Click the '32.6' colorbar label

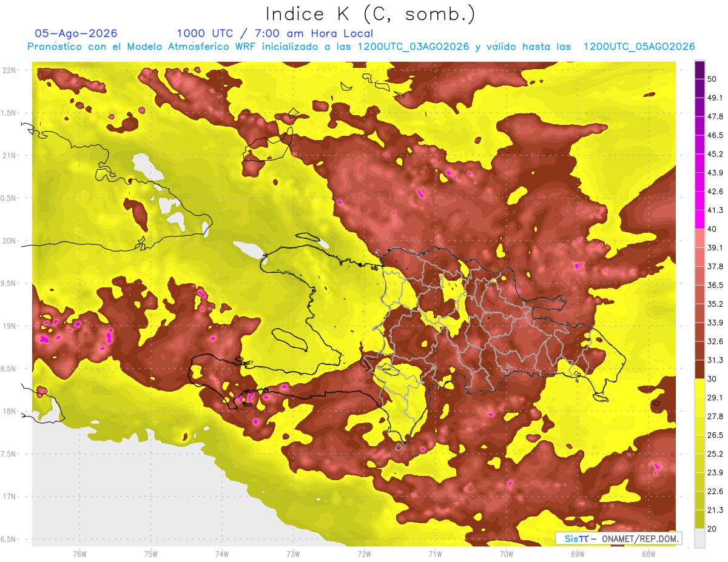click(x=715, y=341)
